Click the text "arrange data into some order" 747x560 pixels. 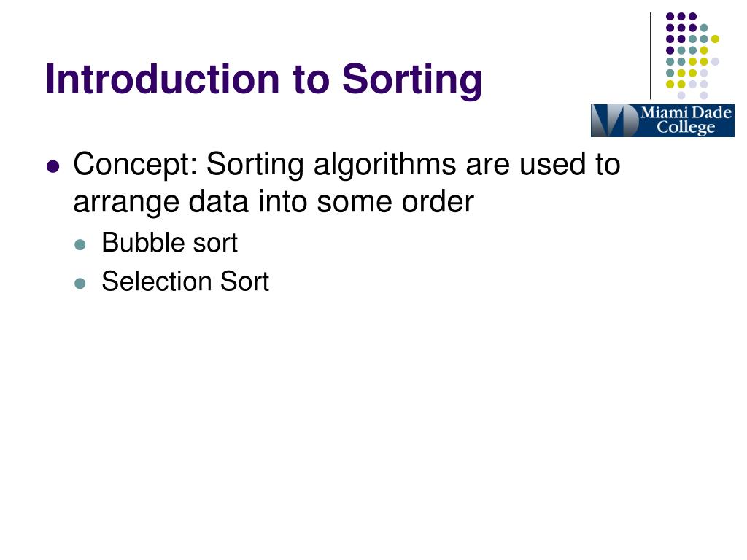[274, 202]
